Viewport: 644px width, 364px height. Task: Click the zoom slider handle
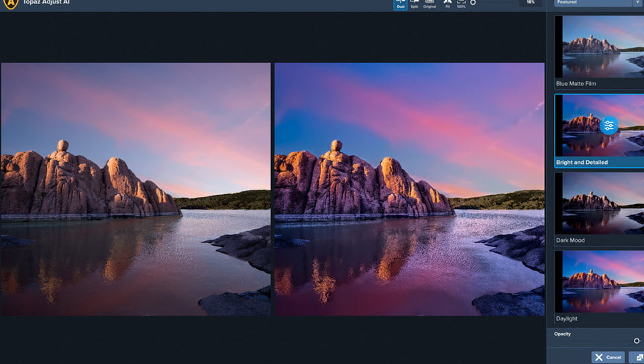473,3
